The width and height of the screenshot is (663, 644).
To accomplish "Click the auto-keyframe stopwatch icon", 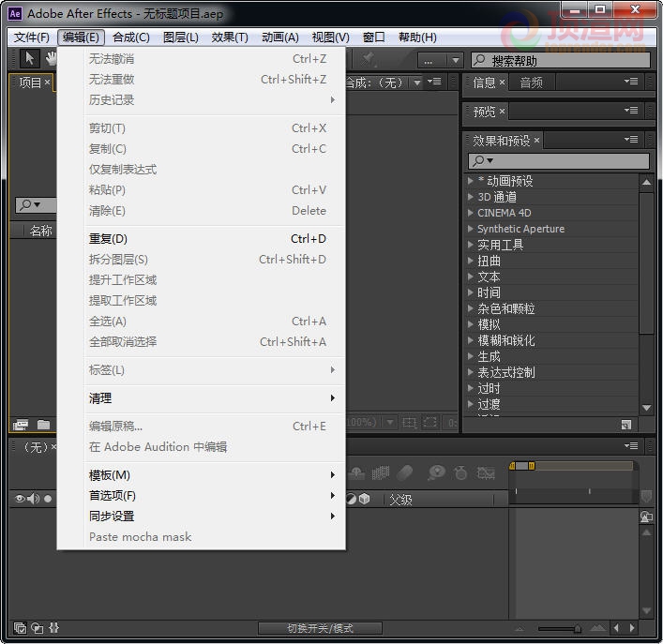I will tap(460, 472).
